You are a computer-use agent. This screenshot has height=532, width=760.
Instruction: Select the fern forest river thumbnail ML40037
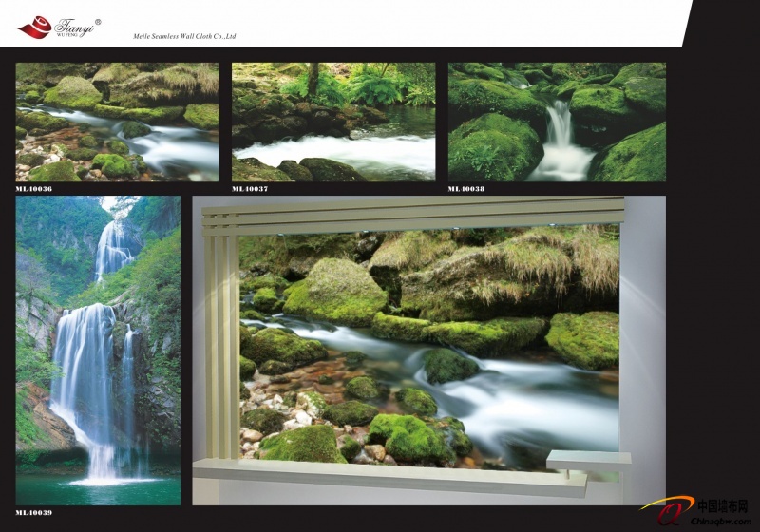pyautogui.click(x=333, y=122)
